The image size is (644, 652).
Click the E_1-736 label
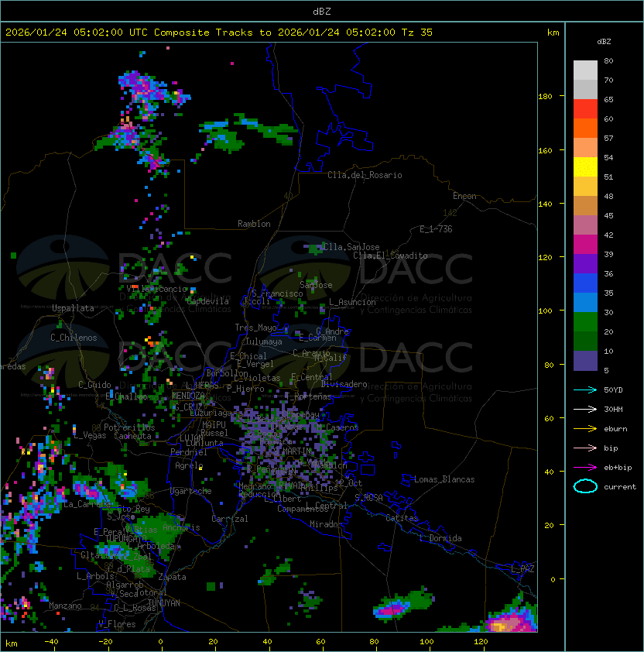click(436, 229)
